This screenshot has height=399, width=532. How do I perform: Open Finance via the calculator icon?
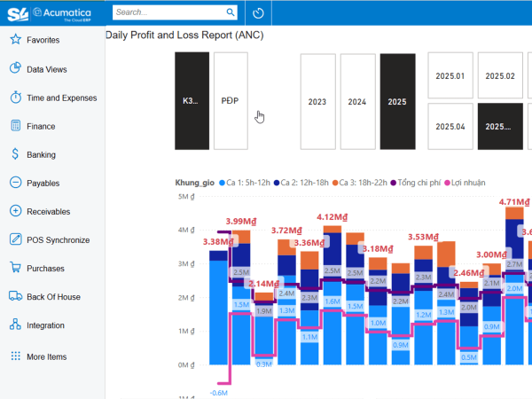click(16, 126)
